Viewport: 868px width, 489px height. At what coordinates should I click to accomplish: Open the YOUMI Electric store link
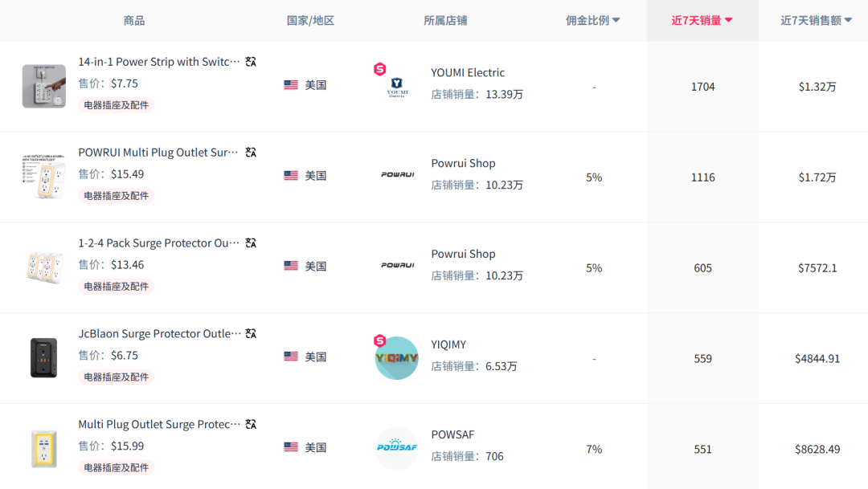pos(468,73)
